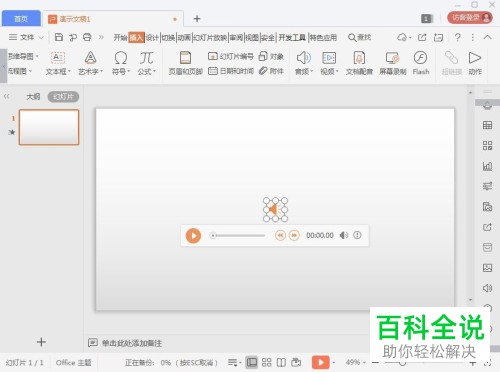500x372 pixels.
Task: Open the Audio (音频) dropdown arrow
Action: tap(312, 71)
